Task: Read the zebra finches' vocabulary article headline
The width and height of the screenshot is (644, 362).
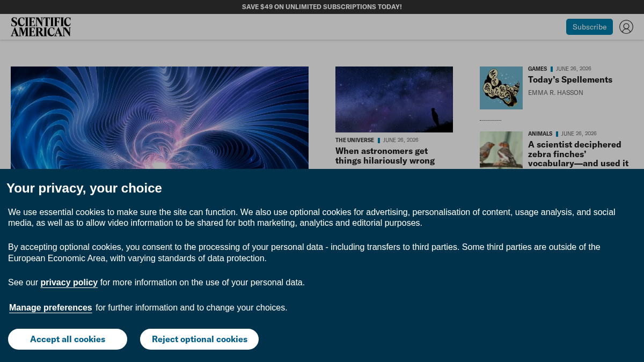Action: pos(578,154)
